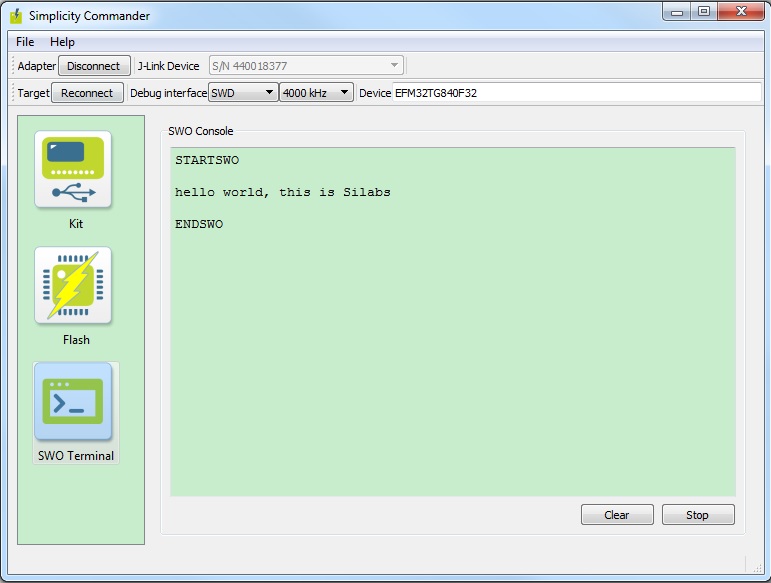Minimize the Simplicity Commander window
This screenshot has height=583, width=771.
pyautogui.click(x=677, y=11)
